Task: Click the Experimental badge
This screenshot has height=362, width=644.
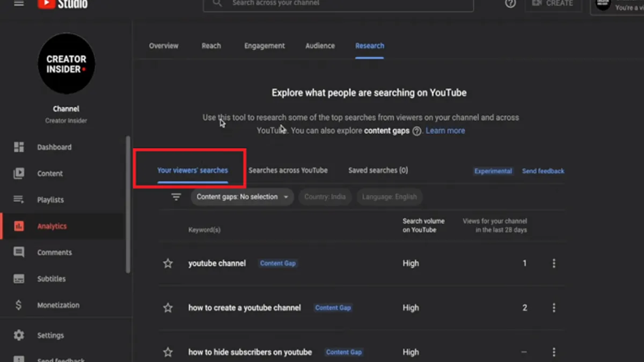Action: [493, 171]
